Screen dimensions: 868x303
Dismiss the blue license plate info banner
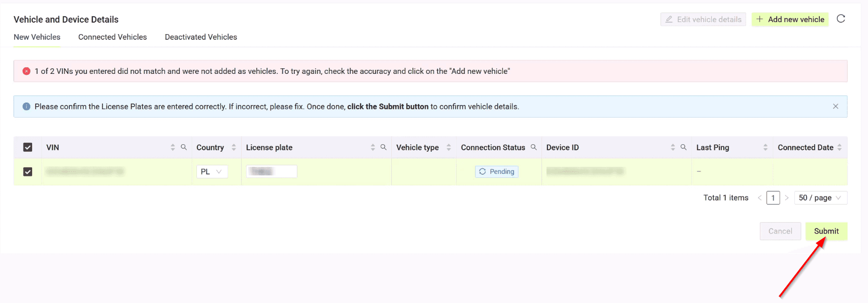[835, 107]
